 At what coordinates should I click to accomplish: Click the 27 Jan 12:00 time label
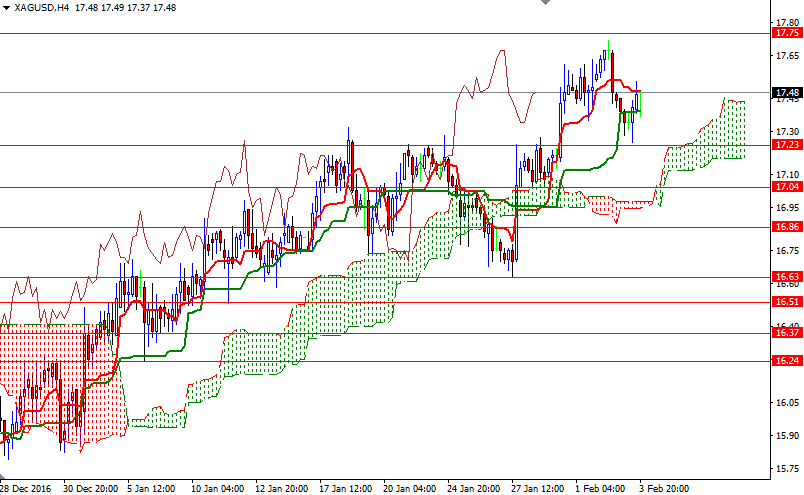(538, 488)
